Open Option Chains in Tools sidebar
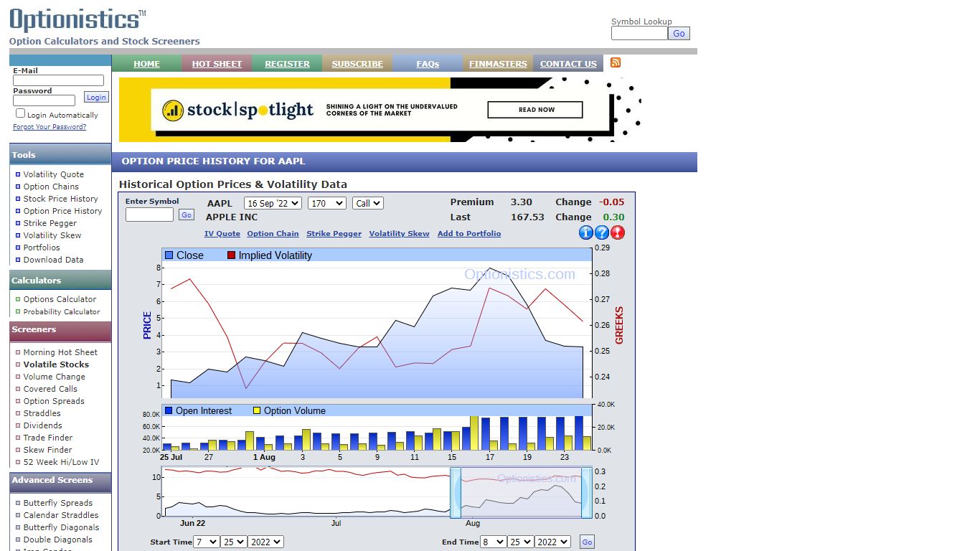The image size is (980, 551). pyautogui.click(x=51, y=187)
